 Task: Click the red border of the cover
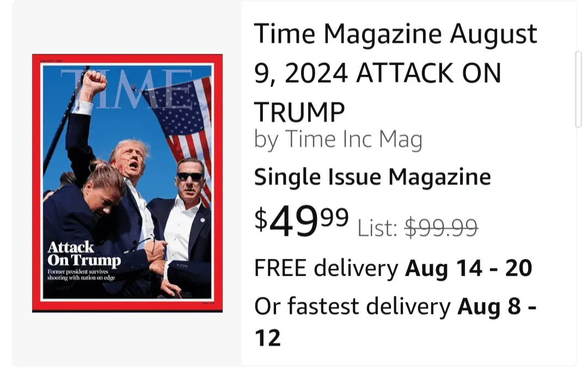pos(36,183)
